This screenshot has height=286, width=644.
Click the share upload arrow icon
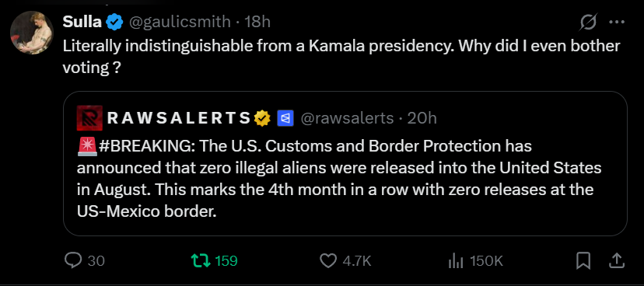pos(618,260)
